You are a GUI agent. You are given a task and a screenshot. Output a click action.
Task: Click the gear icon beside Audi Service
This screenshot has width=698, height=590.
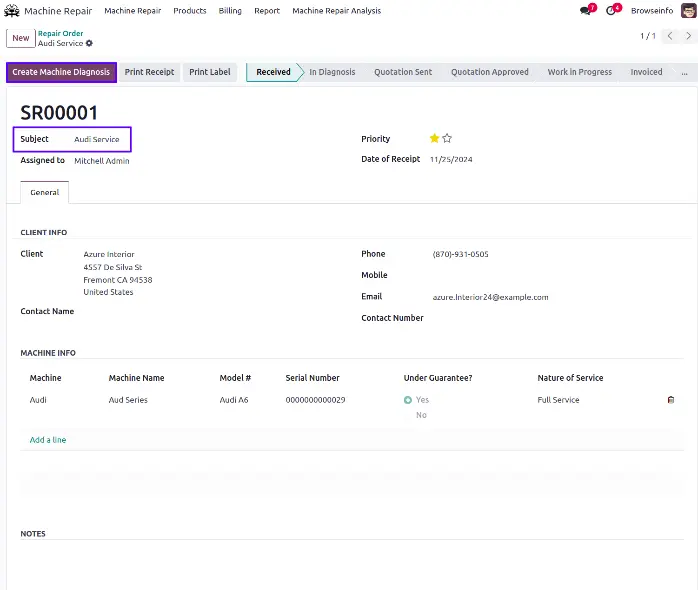click(x=89, y=44)
